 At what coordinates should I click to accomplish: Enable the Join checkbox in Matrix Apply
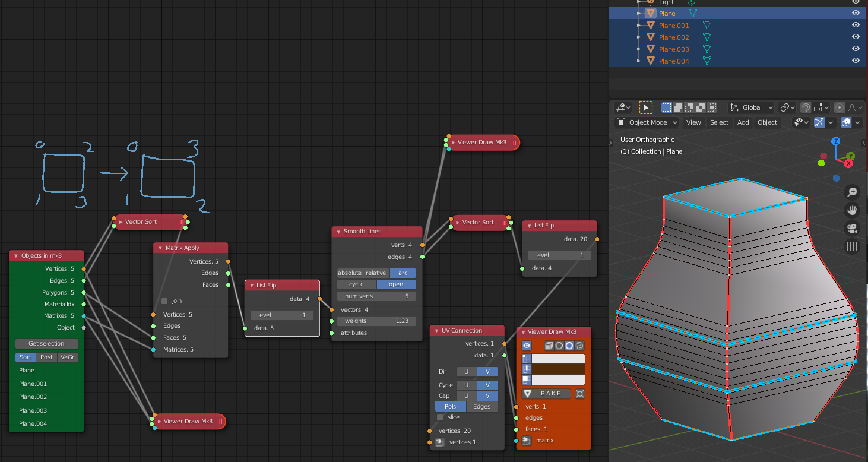click(x=164, y=301)
